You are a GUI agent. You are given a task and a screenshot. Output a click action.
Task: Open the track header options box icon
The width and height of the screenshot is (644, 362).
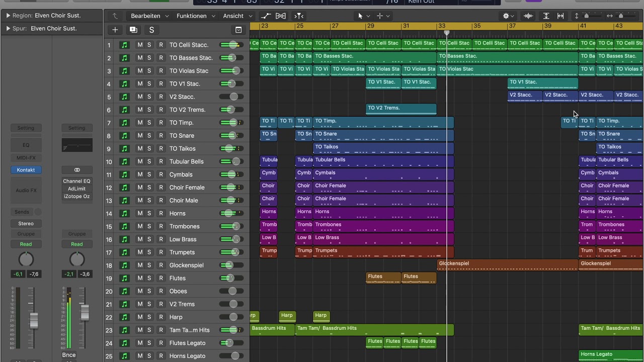(x=238, y=30)
